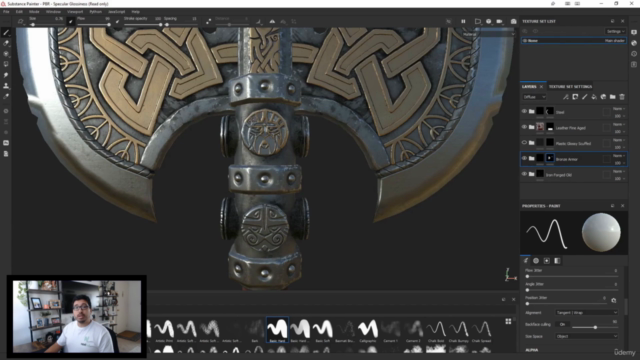Open the Size Space dropdown Object
This screenshot has height=360, width=640.
[587, 336]
